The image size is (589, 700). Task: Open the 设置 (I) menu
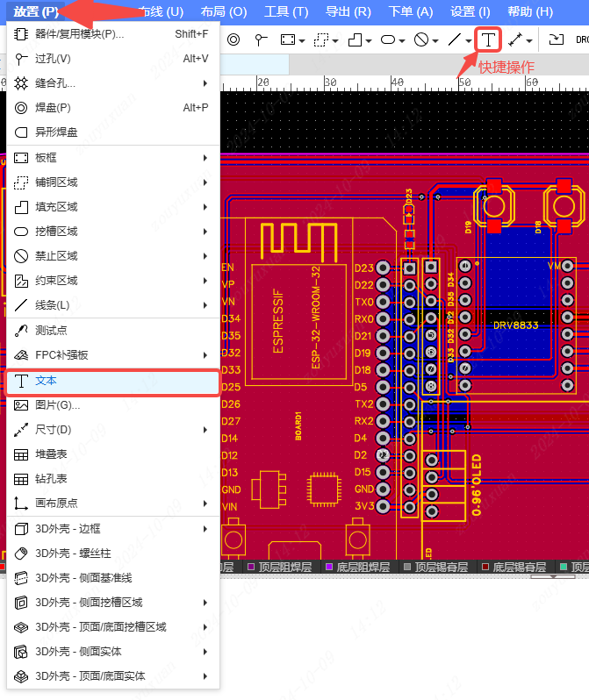pyautogui.click(x=470, y=11)
